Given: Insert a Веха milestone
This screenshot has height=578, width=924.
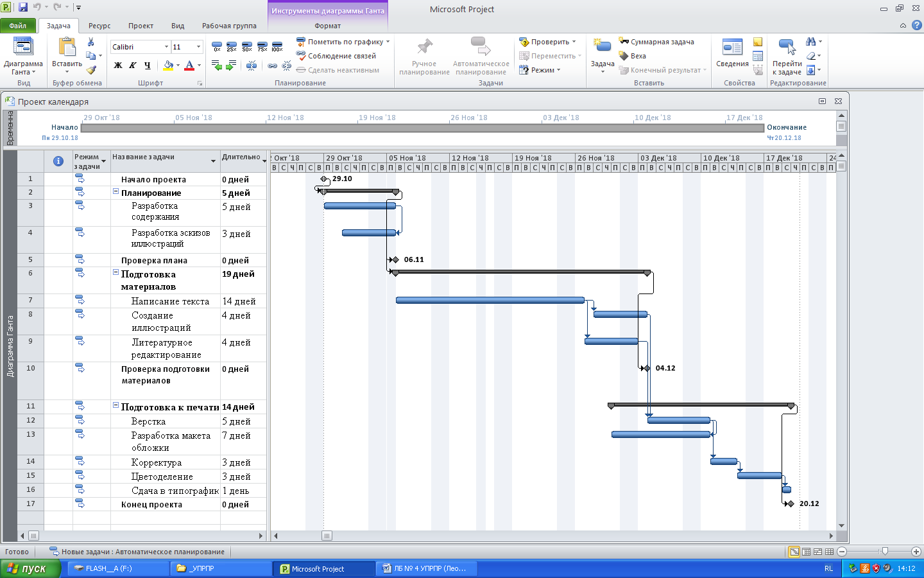Looking at the screenshot, I should click(632, 56).
